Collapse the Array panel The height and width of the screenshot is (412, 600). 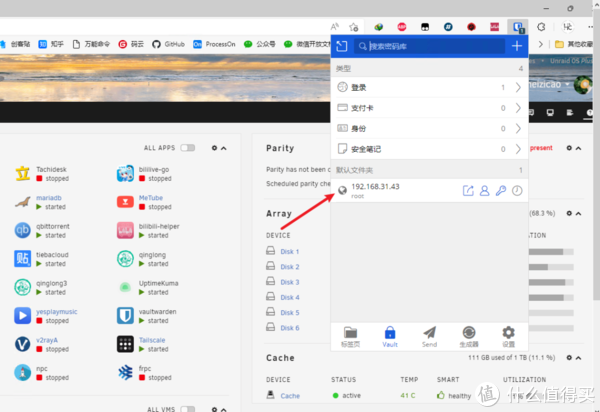tap(579, 213)
